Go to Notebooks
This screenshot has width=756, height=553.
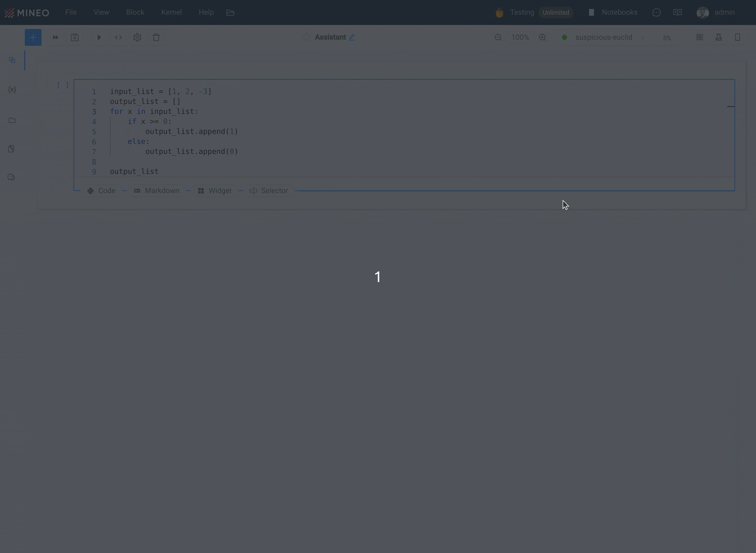pyautogui.click(x=619, y=12)
